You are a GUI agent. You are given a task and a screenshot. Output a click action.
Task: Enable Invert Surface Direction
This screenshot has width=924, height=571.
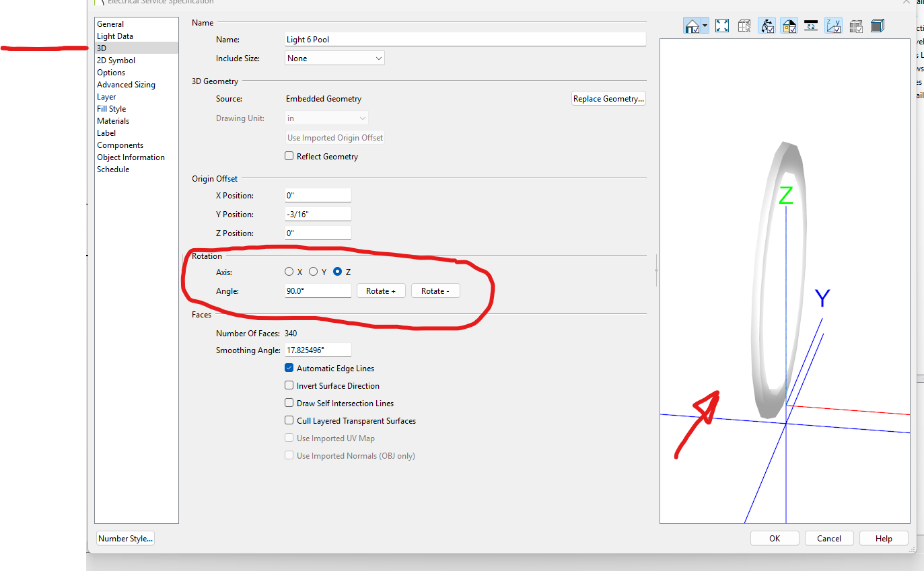[289, 385]
